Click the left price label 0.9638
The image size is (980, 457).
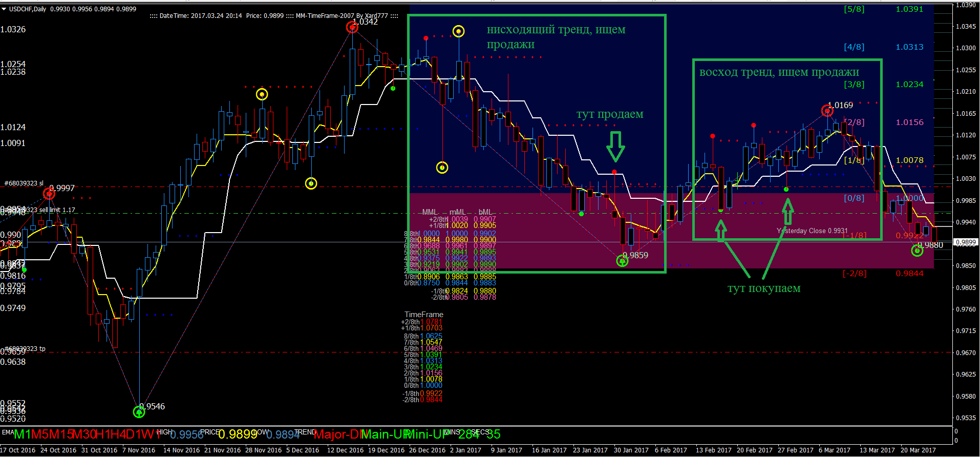13,362
